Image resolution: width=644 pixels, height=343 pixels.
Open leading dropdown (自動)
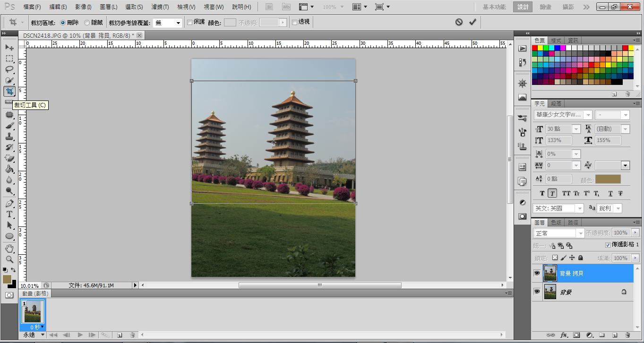point(612,129)
